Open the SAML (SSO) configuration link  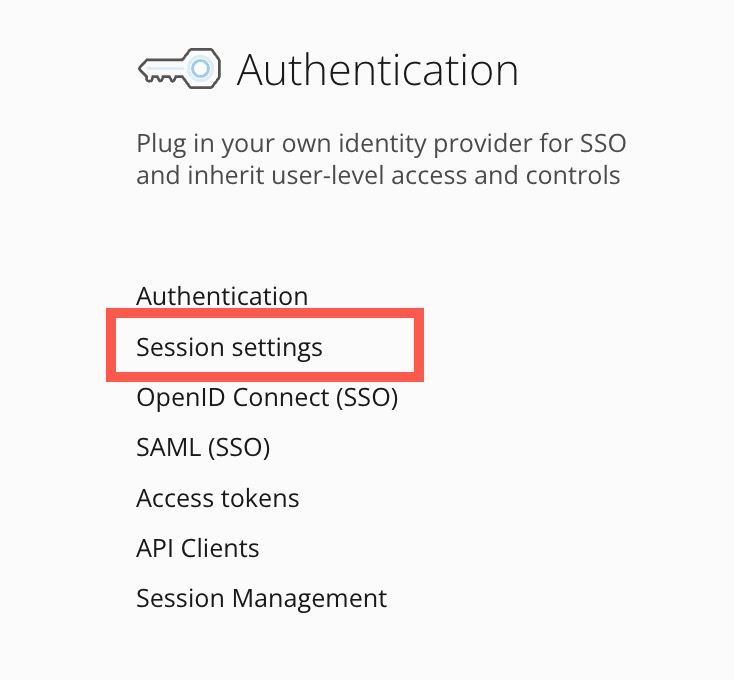click(x=203, y=448)
